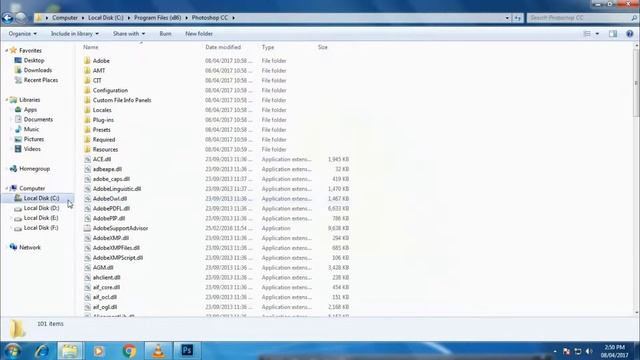This screenshot has height=360, width=640.
Task: Toggle the preview pane icon
Action: point(613,34)
